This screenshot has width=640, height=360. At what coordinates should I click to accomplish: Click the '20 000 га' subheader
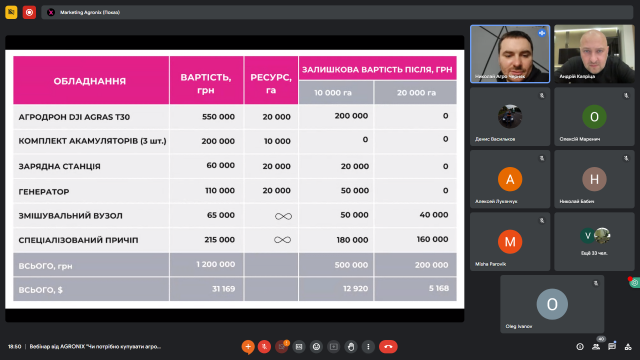pos(416,93)
